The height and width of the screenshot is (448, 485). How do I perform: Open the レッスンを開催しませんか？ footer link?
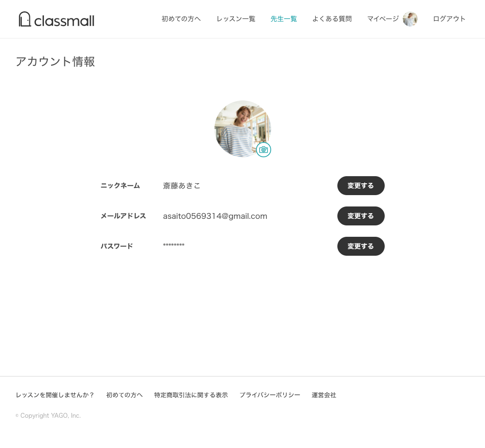coord(55,395)
